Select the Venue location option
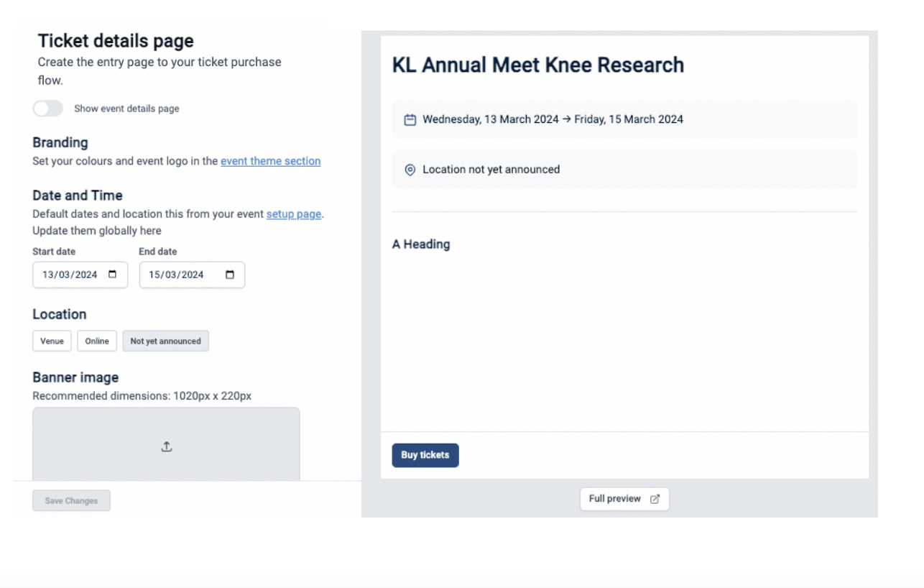924x588 pixels. [x=52, y=341]
